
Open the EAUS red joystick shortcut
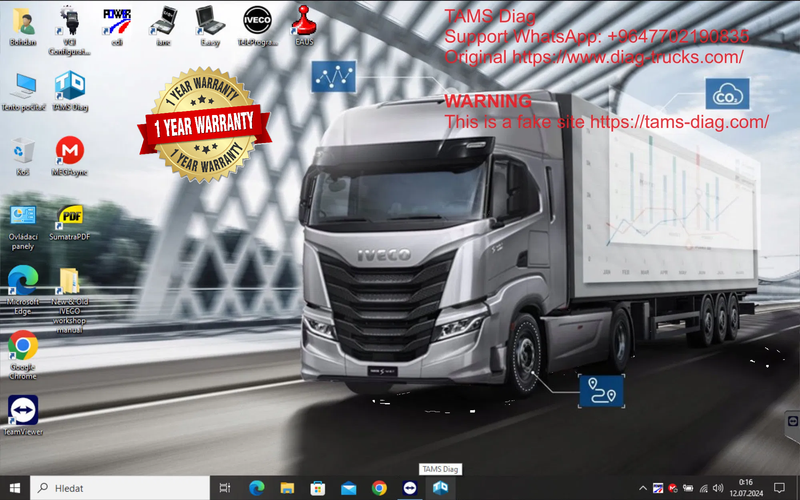[302, 23]
